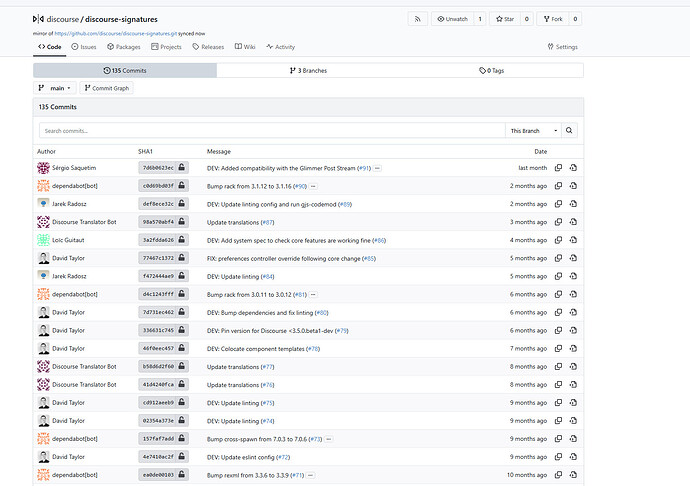Open the Wiki tab
This screenshot has height=486, width=690.
pos(245,47)
